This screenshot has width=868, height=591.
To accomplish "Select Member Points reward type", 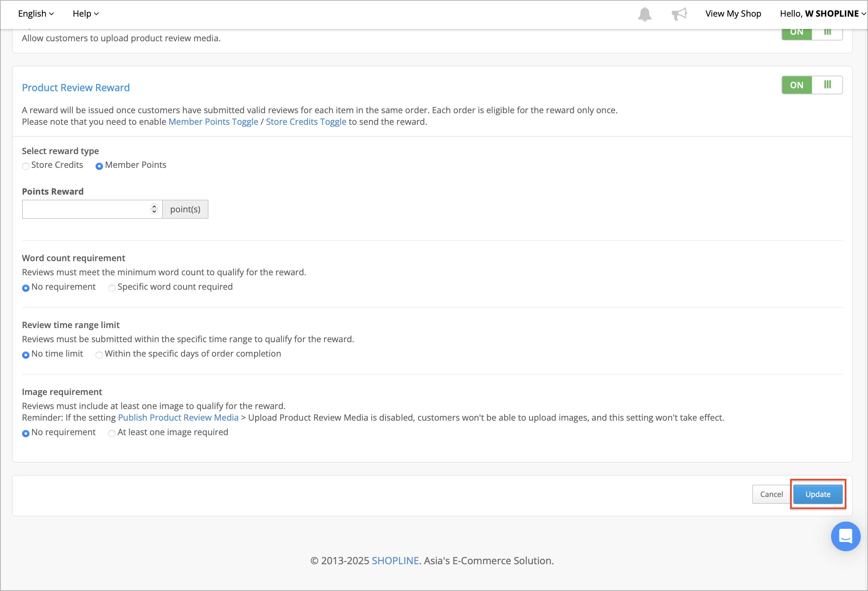I will pyautogui.click(x=99, y=166).
